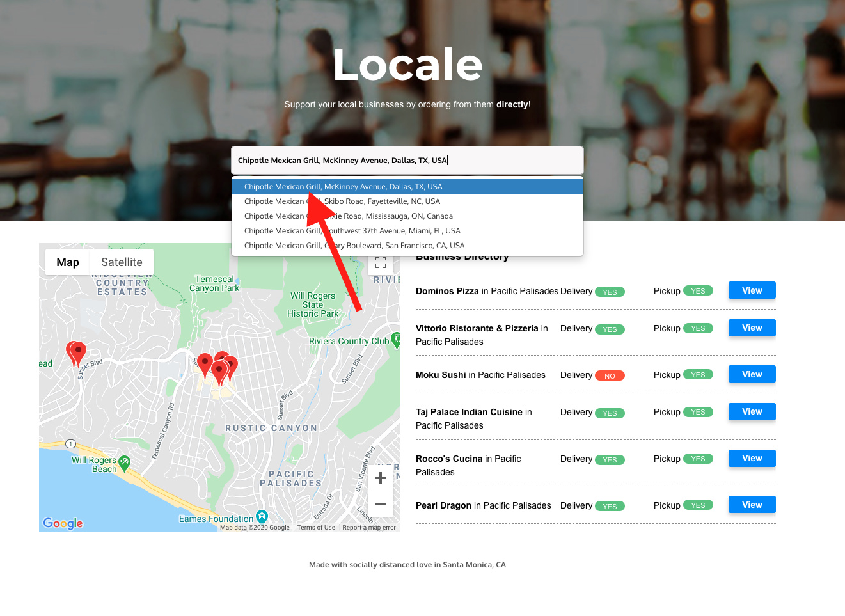Click the leftmost red pin in the central cluster
This screenshot has width=845, height=616.
click(x=205, y=365)
